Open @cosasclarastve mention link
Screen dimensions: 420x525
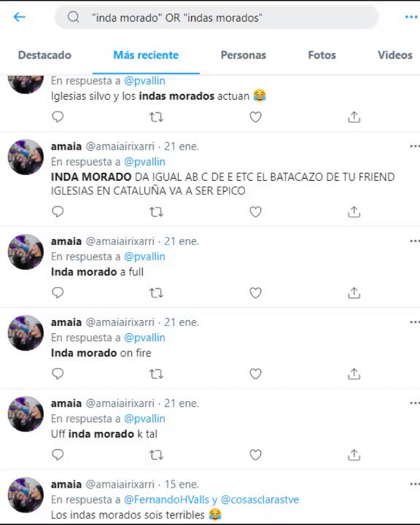(x=260, y=499)
